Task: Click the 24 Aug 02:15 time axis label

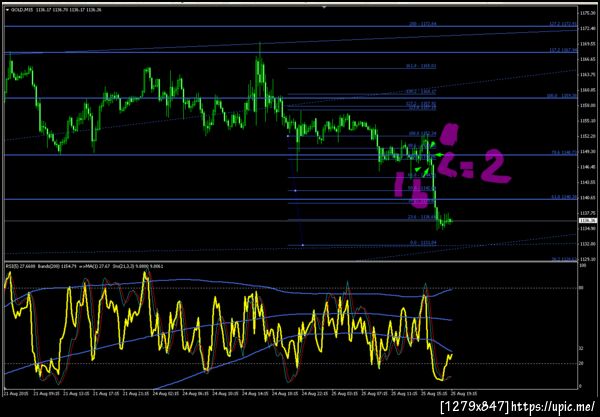Action: click(165, 393)
